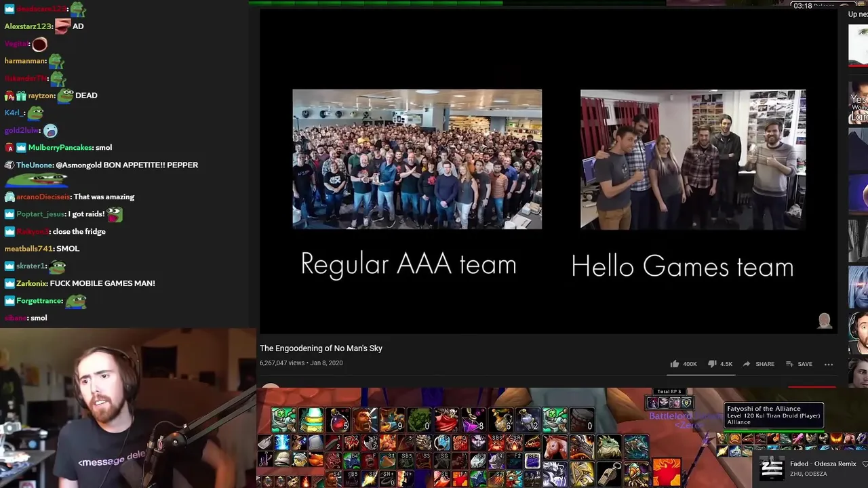Screen dimensions: 868x488
Task: Click the flat Pepe emote under TheUnone's message
Action: [x=37, y=180]
